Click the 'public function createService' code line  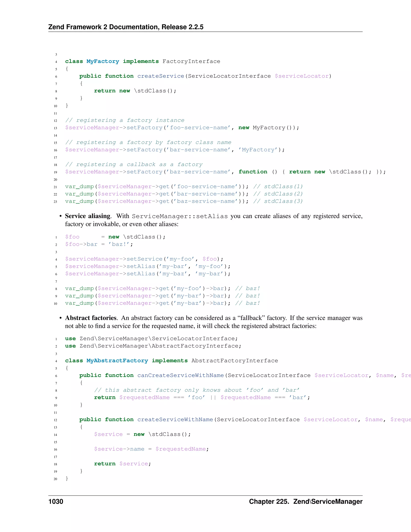205,76
